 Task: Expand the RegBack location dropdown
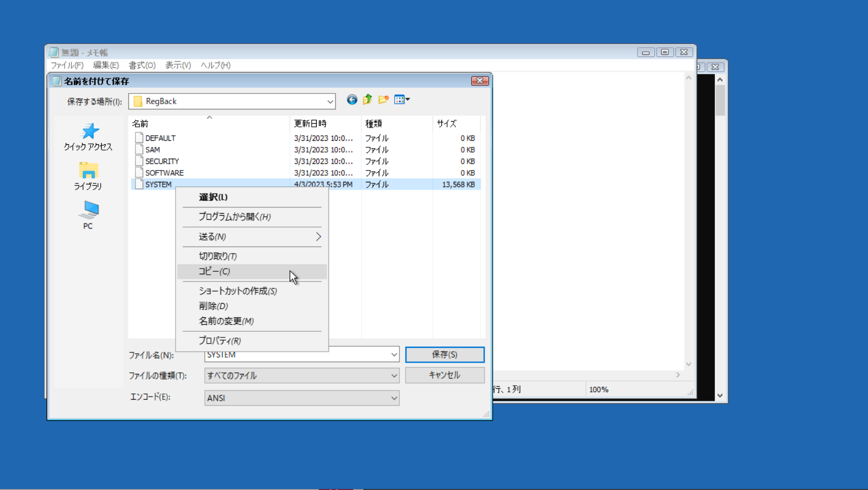click(x=330, y=102)
